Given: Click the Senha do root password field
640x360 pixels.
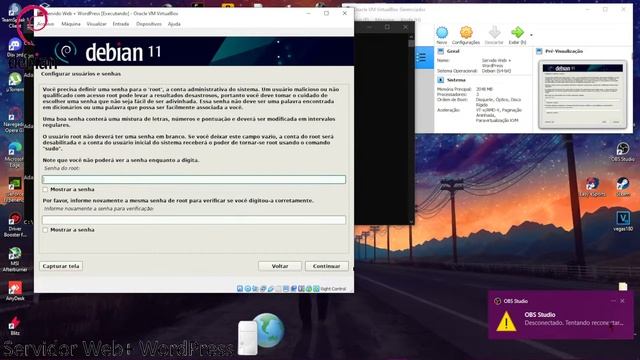Looking at the screenshot, I should 194,179.
